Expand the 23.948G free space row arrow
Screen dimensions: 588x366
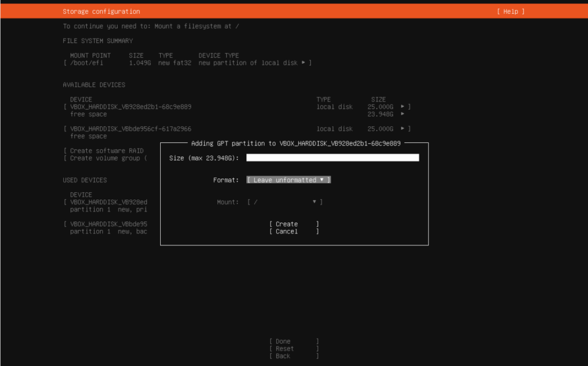click(x=403, y=114)
